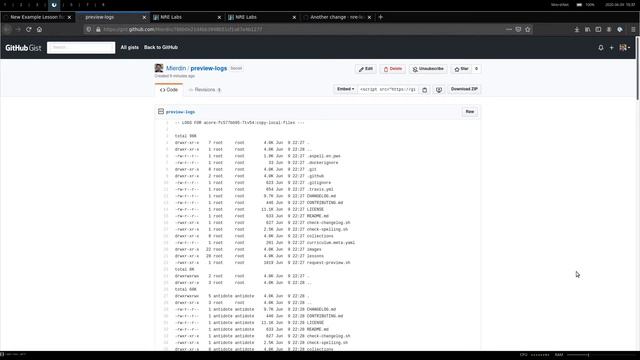The height and width of the screenshot is (360, 640).
Task: Click the red Delete gist button
Action: [x=393, y=69]
